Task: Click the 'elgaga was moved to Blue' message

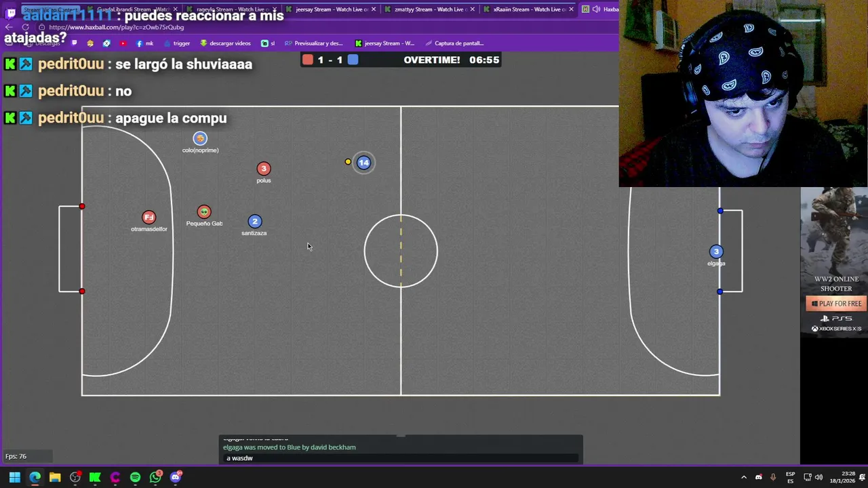Action: (x=290, y=447)
